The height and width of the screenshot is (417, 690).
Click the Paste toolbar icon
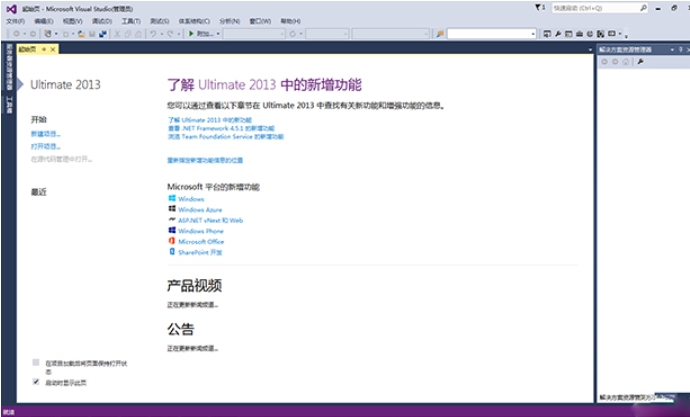[x=138, y=34]
